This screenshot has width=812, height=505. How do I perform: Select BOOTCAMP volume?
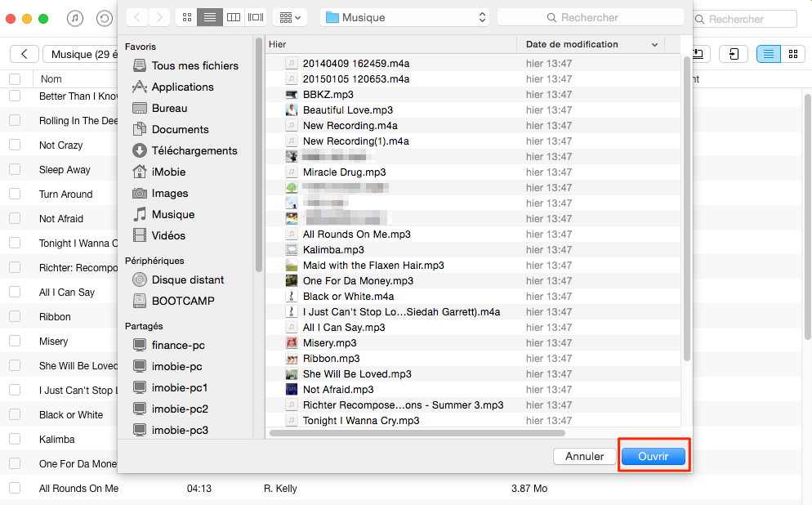click(x=173, y=301)
